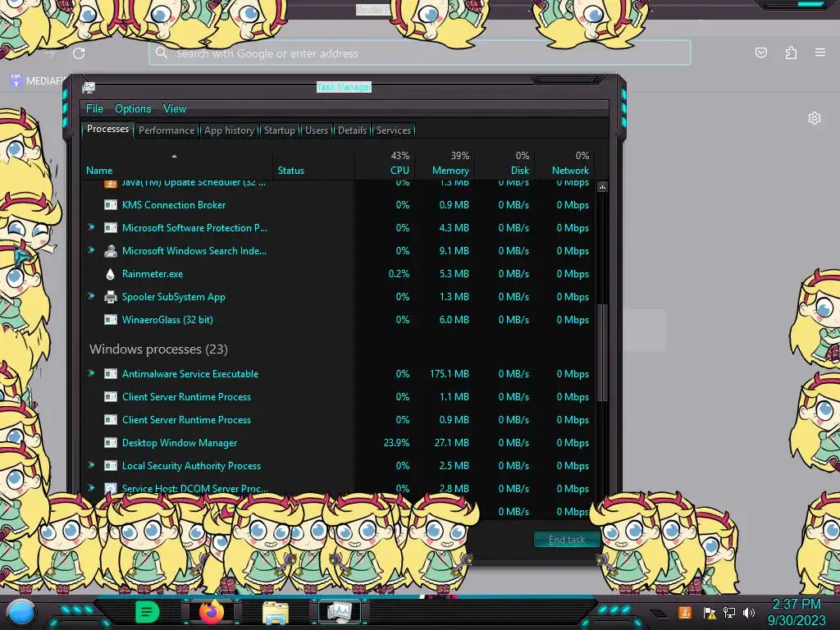Click the WinaeroGlass process icon
The height and width of the screenshot is (630, 840).
(x=111, y=320)
